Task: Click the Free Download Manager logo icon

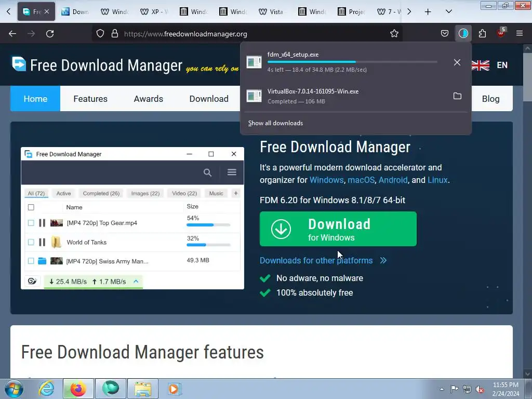Action: [19, 64]
